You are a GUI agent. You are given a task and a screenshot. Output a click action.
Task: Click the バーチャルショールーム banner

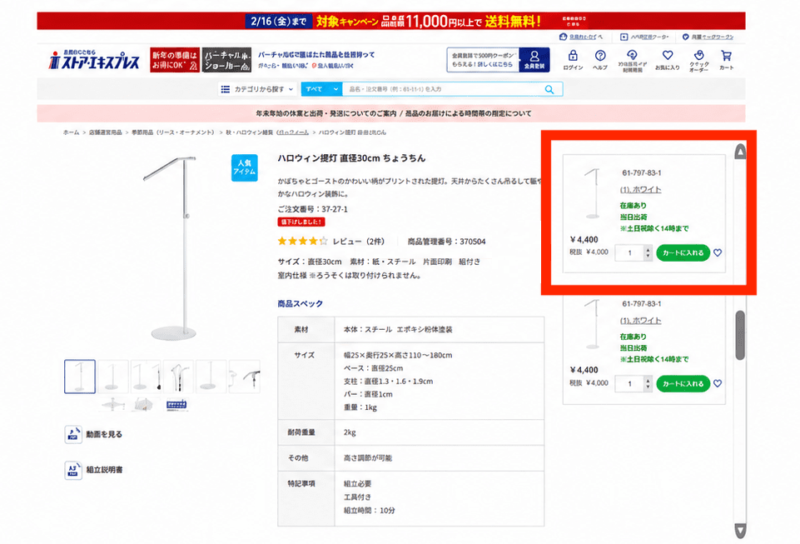tap(227, 60)
